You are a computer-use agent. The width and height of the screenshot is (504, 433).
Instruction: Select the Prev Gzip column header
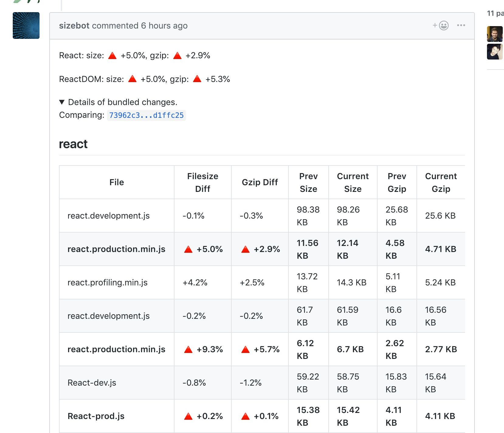click(397, 182)
